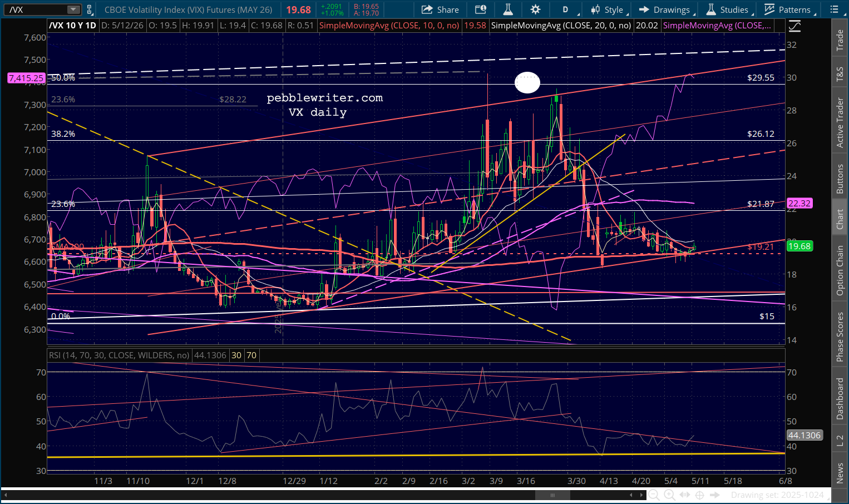
Task: Click the price axis scale icon
Action: click(x=794, y=26)
